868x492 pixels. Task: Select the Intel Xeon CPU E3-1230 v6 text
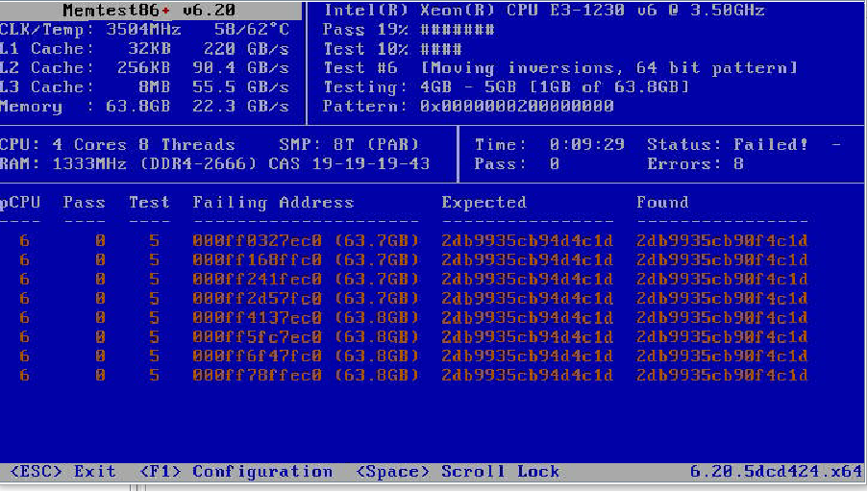pyautogui.click(x=544, y=10)
